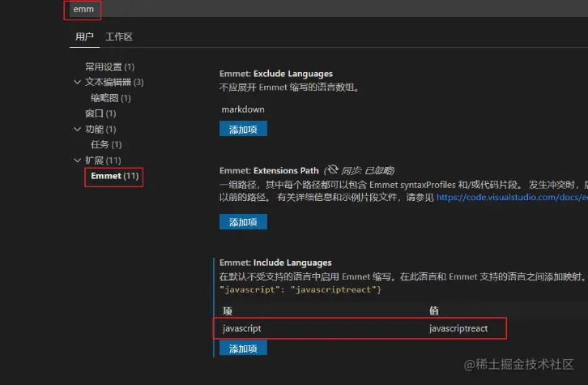The width and height of the screenshot is (588, 385).
Task: Open the code.visualstudio.com docs link
Action: tap(512, 197)
